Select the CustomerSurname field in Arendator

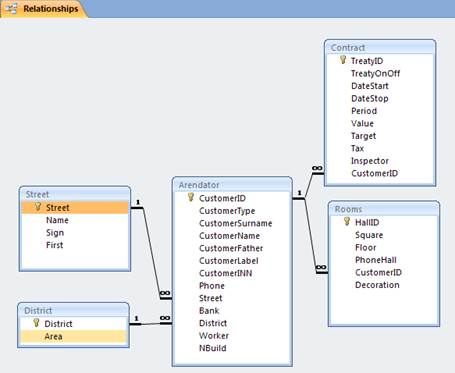[x=235, y=223]
